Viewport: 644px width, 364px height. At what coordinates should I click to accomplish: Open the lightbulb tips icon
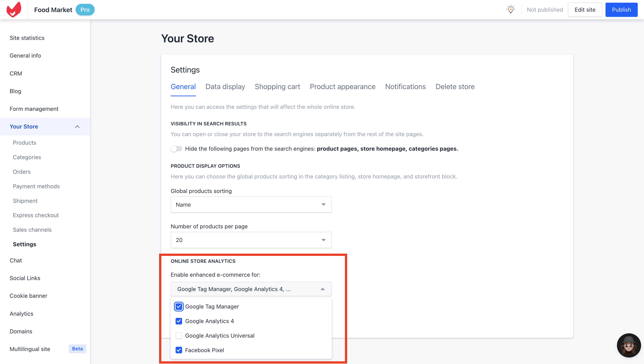pos(511,9)
